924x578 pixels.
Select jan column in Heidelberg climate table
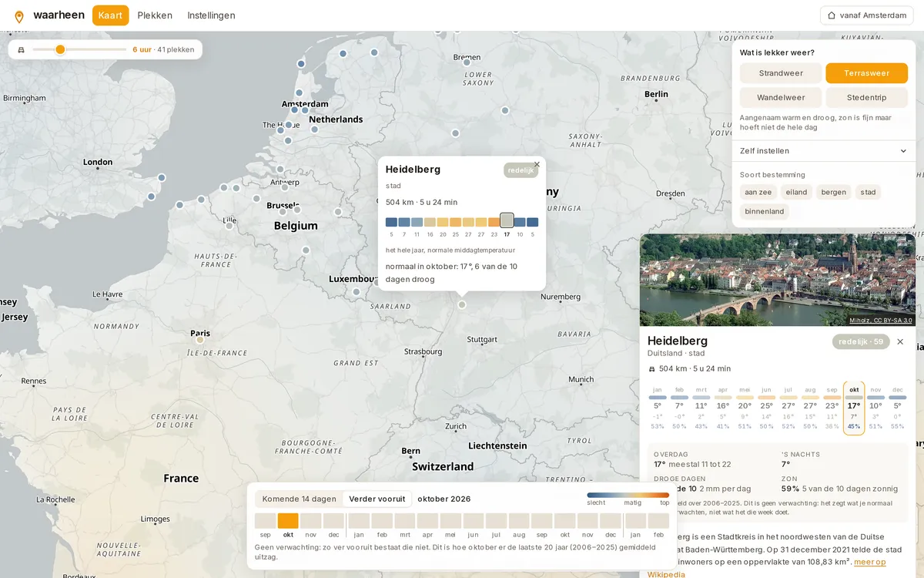(x=658, y=408)
